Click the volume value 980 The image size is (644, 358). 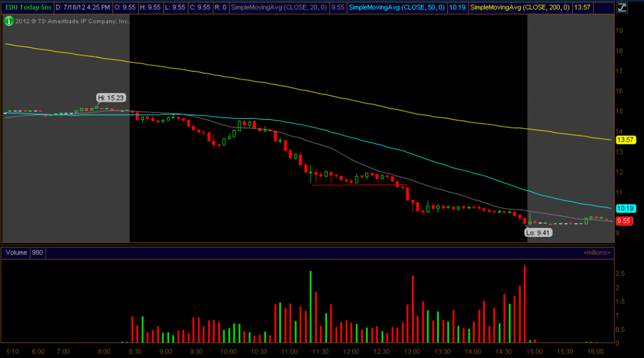click(x=37, y=252)
